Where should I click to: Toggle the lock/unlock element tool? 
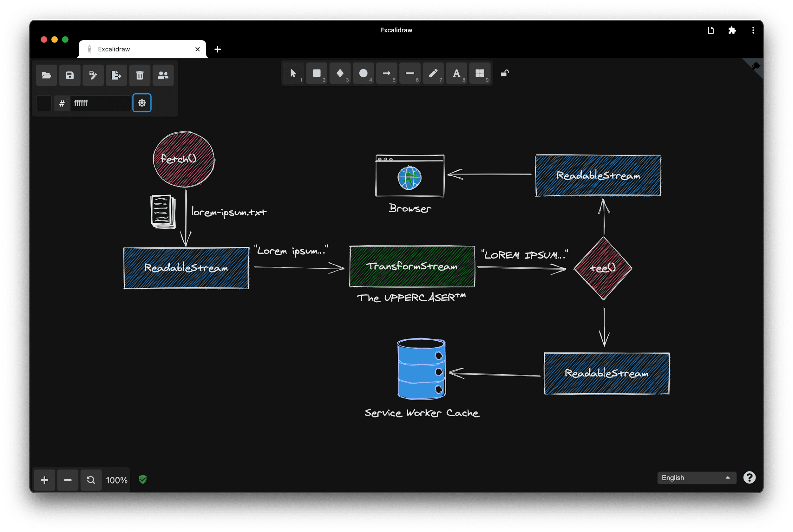(505, 72)
